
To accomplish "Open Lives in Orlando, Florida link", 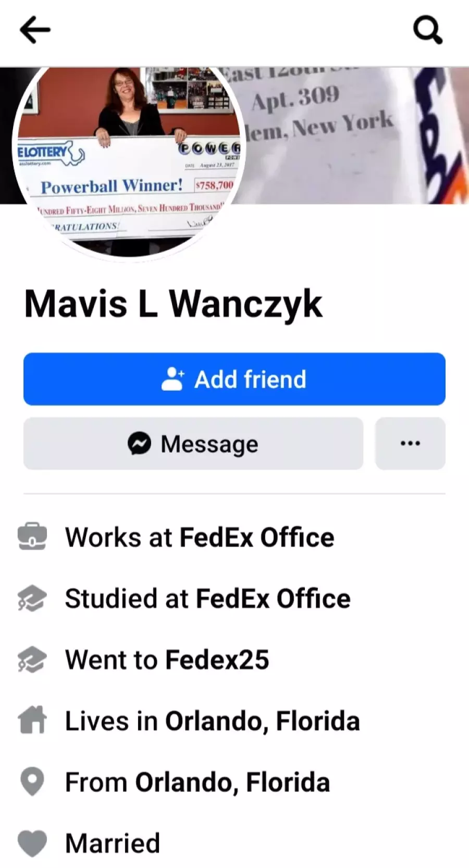I will tap(212, 721).
